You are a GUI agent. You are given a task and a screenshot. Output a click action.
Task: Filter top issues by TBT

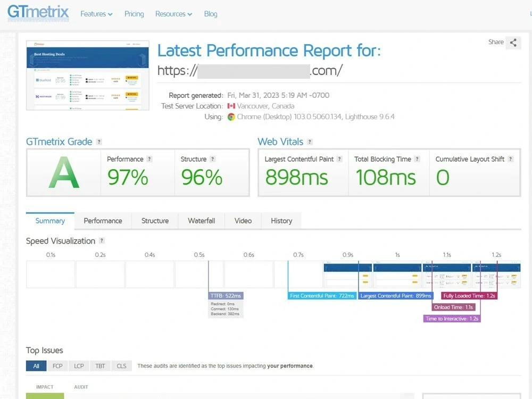101,366
